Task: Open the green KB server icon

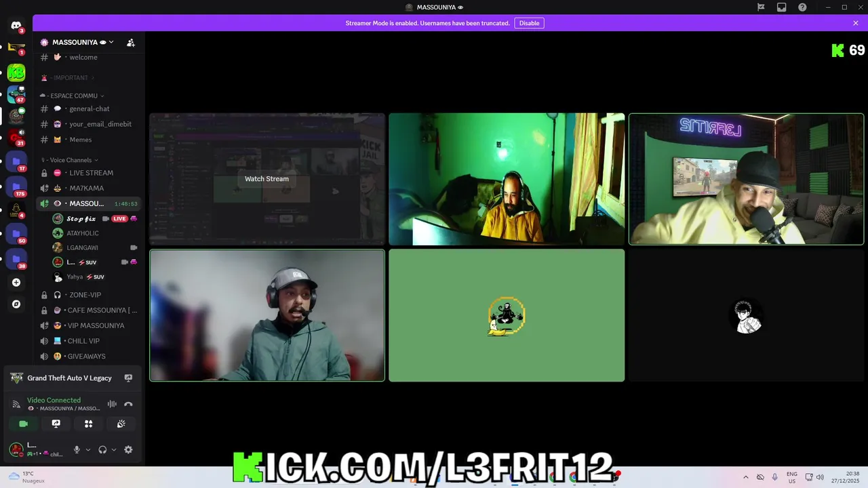Action: (x=16, y=73)
